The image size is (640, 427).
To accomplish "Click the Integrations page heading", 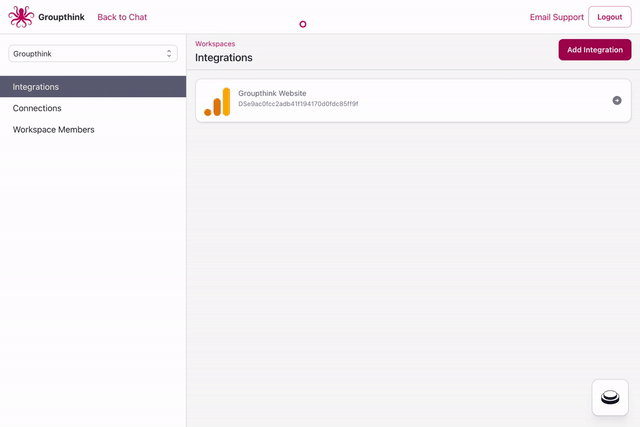I will click(224, 58).
